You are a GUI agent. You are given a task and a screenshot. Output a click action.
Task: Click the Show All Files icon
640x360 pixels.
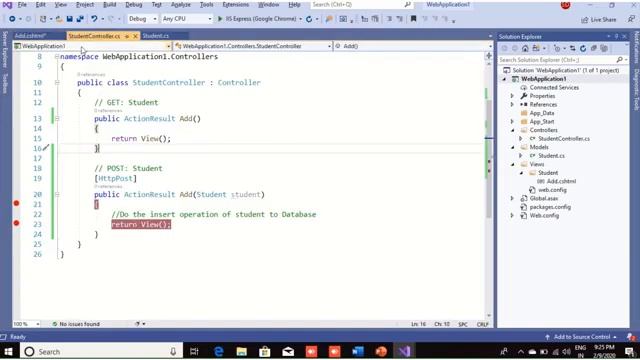[604, 49]
